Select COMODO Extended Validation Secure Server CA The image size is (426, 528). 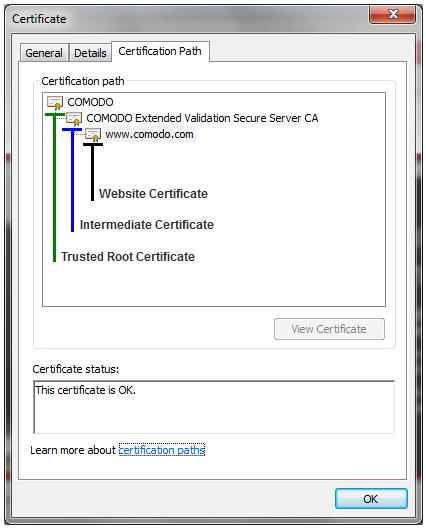pyautogui.click(x=202, y=118)
